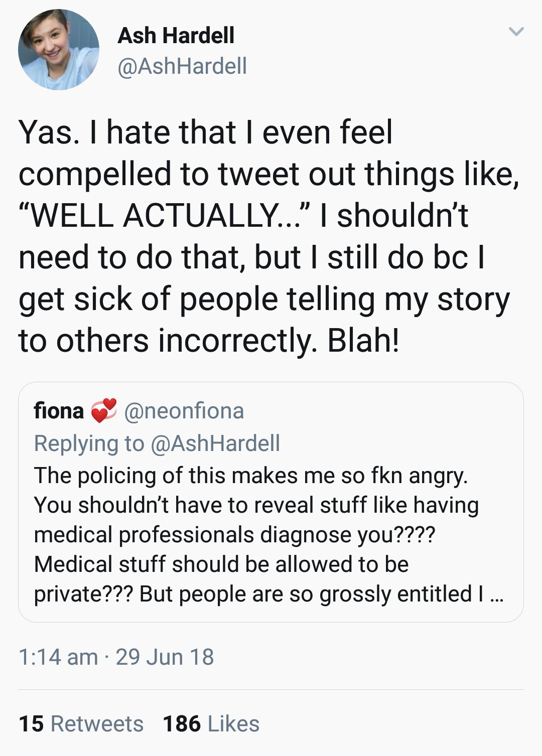
Task: Open the @neonfiona handle
Action: (184, 411)
